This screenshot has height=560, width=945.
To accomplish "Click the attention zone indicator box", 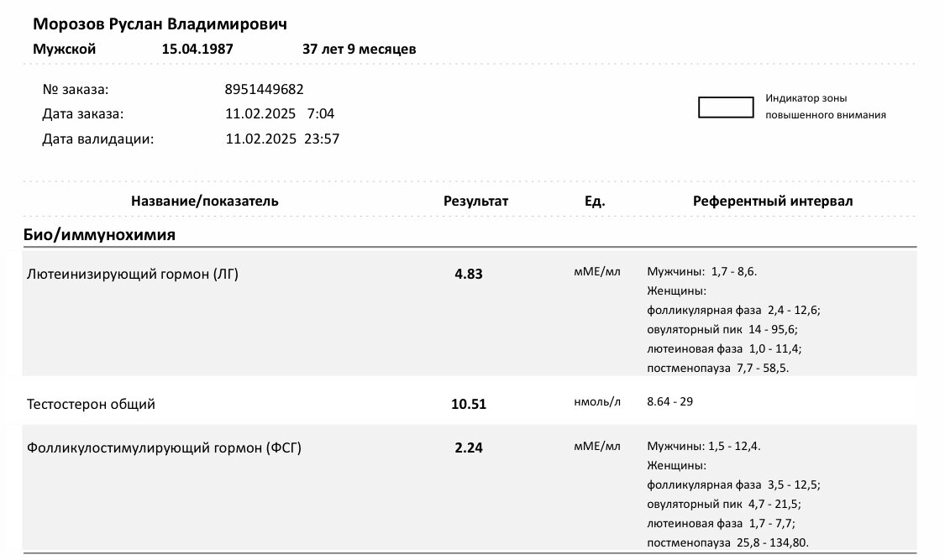I will coord(726,107).
